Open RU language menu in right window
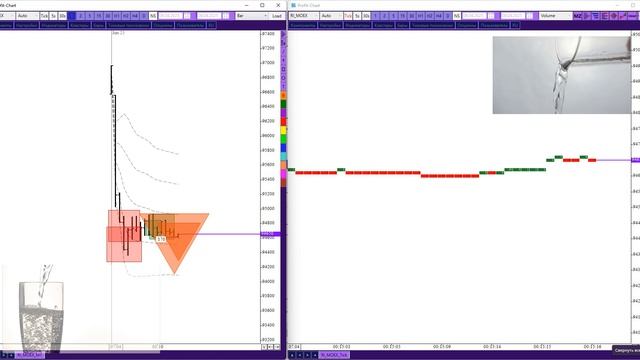This screenshot has width=640, height=360. click(516, 25)
